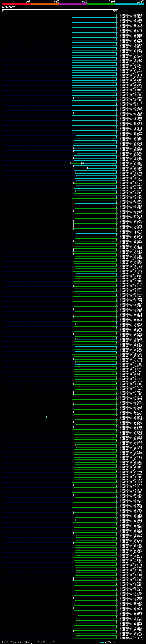
Task: Select UniRef100_Q6BYS1 label
Action: pos(131,462)
